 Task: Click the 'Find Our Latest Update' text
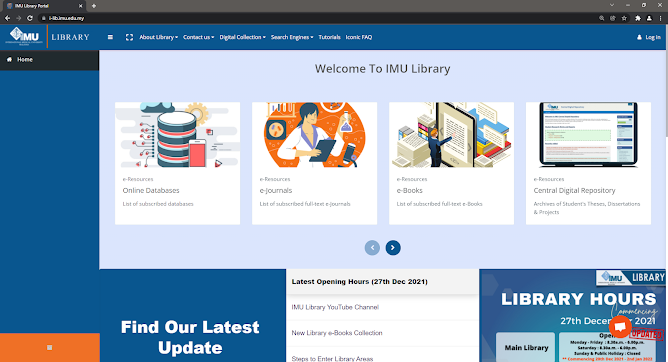point(190,337)
